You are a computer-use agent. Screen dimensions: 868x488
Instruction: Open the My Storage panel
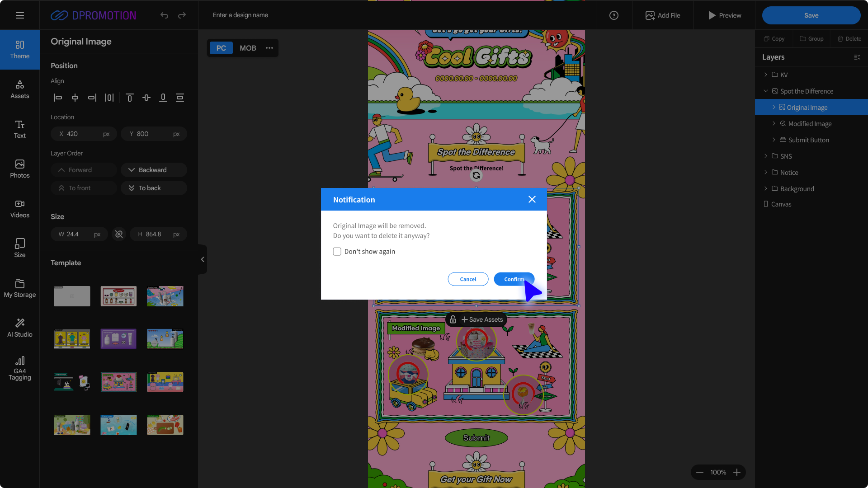pyautogui.click(x=20, y=288)
